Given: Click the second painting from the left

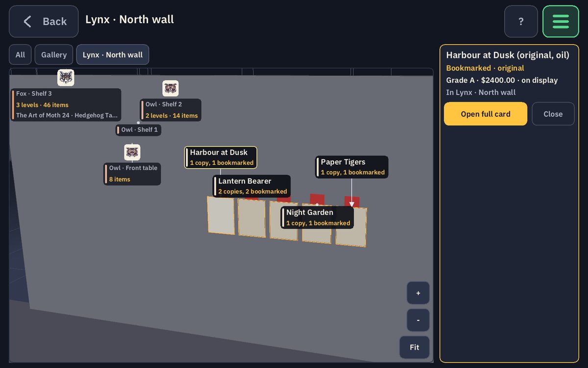Looking at the screenshot, I should pyautogui.click(x=252, y=218).
